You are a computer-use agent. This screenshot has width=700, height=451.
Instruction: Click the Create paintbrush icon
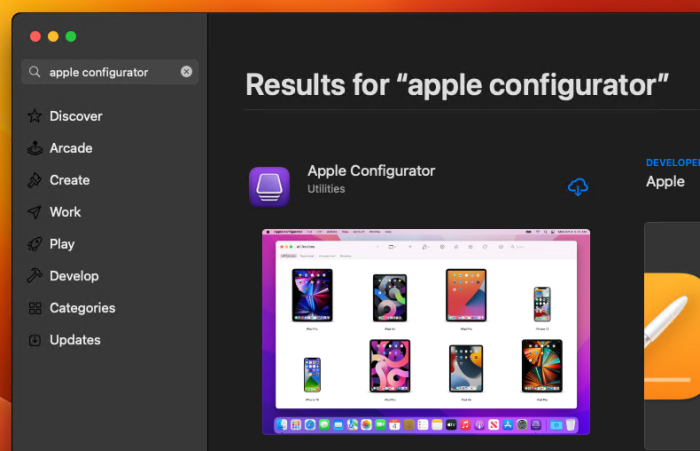click(34, 180)
